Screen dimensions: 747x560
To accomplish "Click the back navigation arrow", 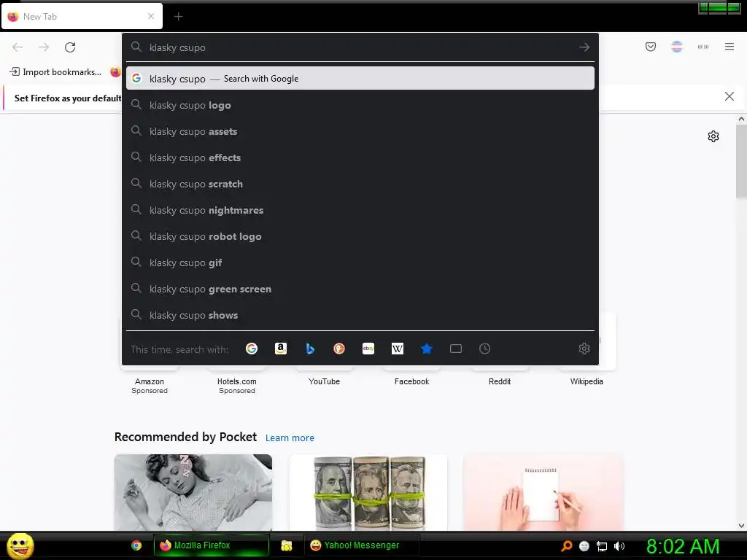I will (18, 47).
